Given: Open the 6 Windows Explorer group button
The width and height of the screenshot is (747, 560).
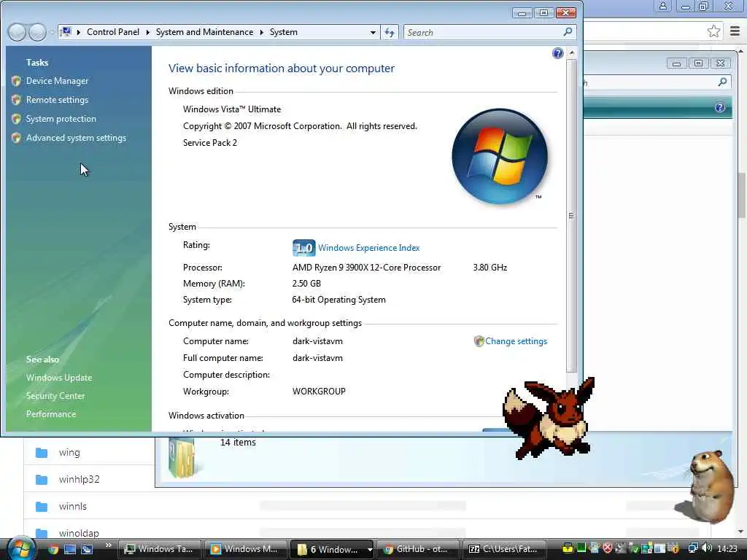Looking at the screenshot, I should click(x=328, y=549).
